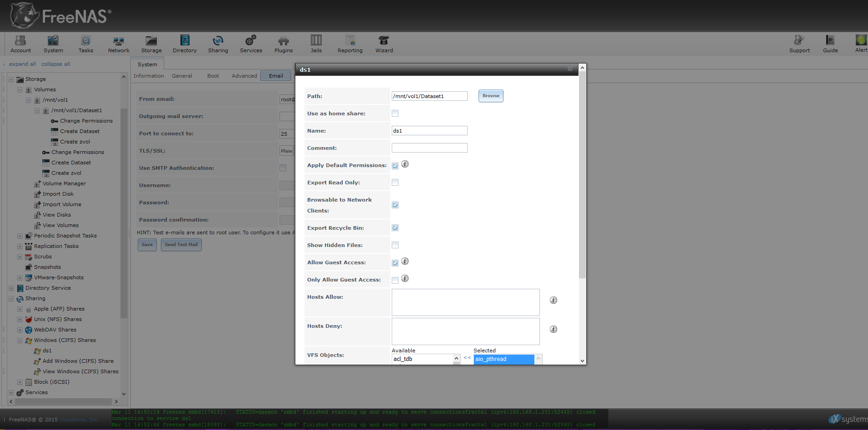Image resolution: width=868 pixels, height=430 pixels.
Task: Switch to the General tab
Action: [x=182, y=76]
